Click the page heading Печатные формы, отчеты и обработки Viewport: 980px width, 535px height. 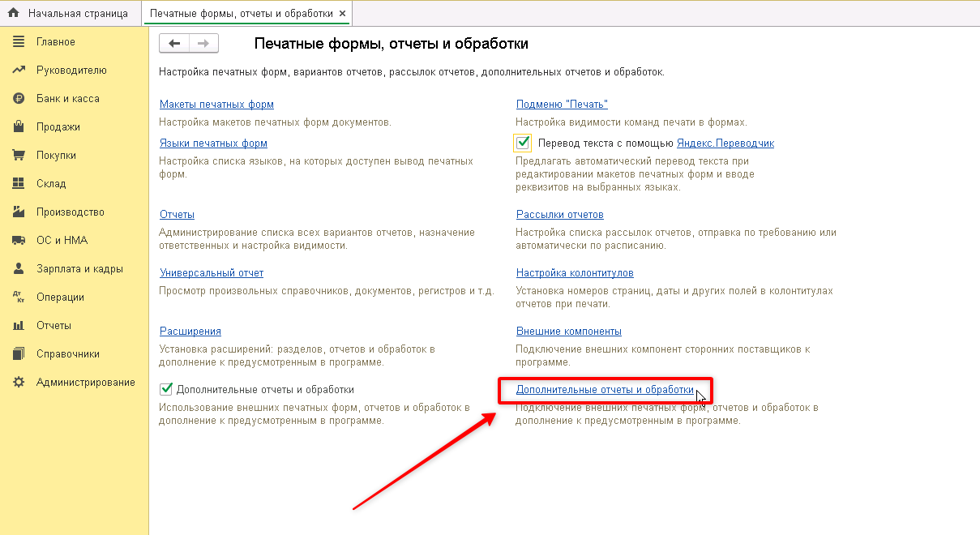tap(392, 44)
